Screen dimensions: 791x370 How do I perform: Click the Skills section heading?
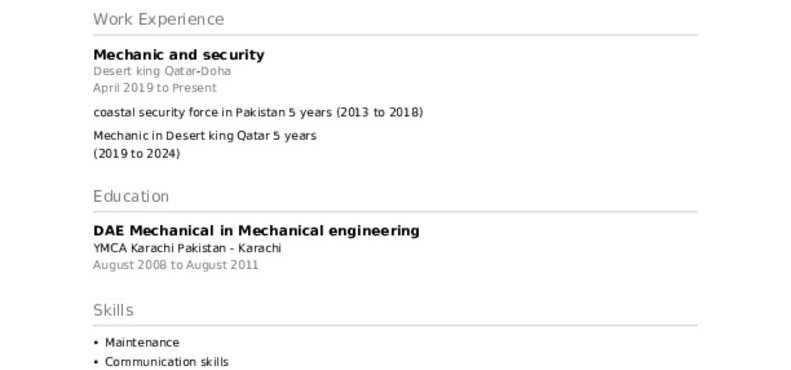(114, 310)
